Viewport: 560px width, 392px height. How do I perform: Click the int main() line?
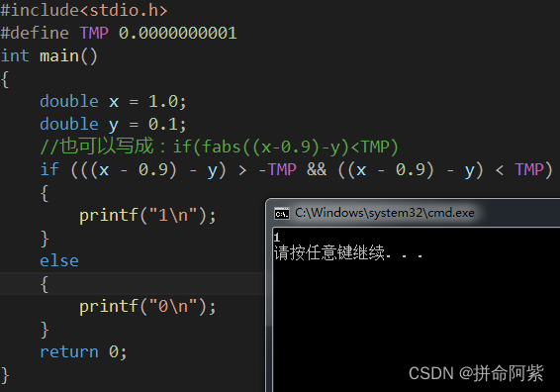[49, 56]
